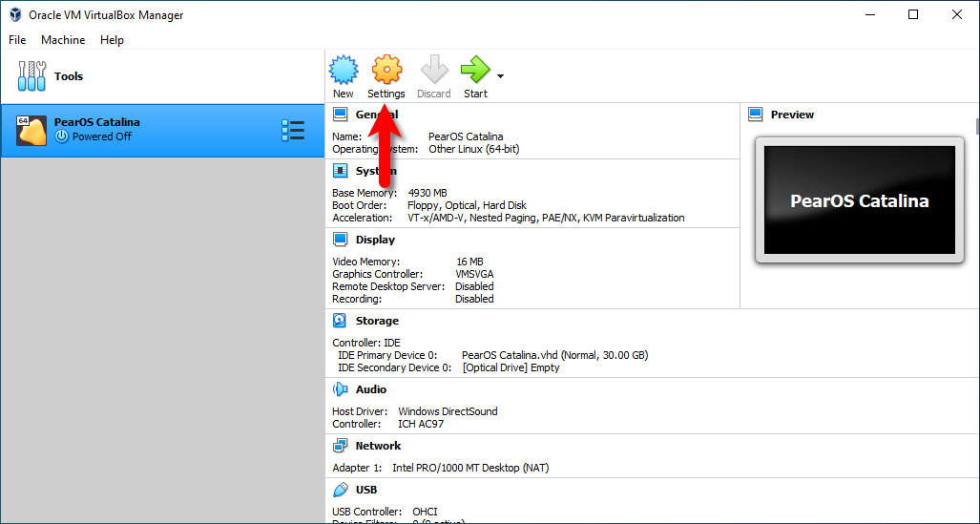
Task: Open the Tools pane icon
Action: [31, 76]
